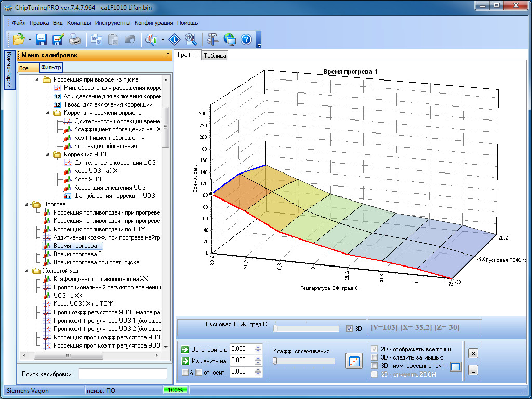Click the Print icon in toolbar

click(75, 39)
